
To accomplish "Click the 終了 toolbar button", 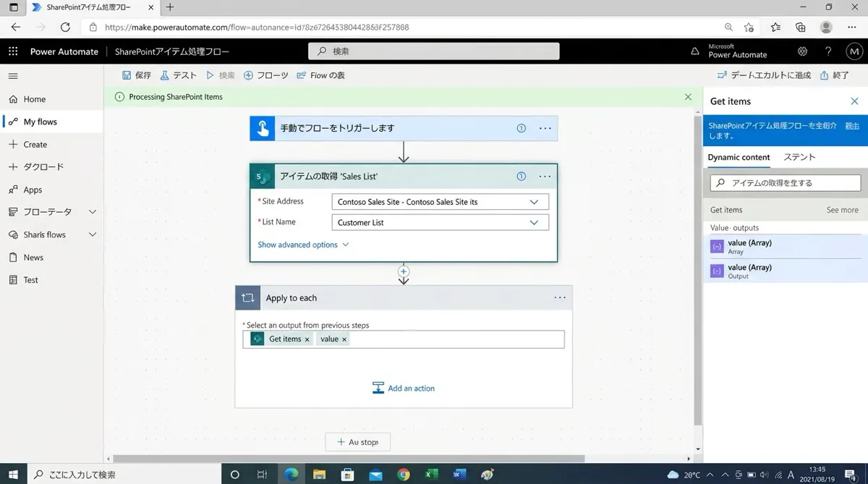I will pos(835,75).
